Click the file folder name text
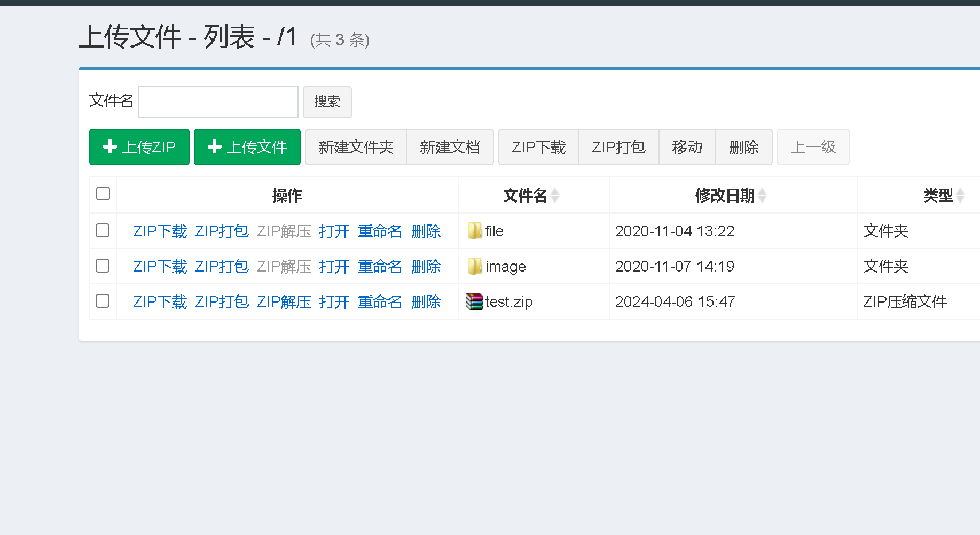Image resolution: width=980 pixels, height=535 pixels. tap(495, 231)
